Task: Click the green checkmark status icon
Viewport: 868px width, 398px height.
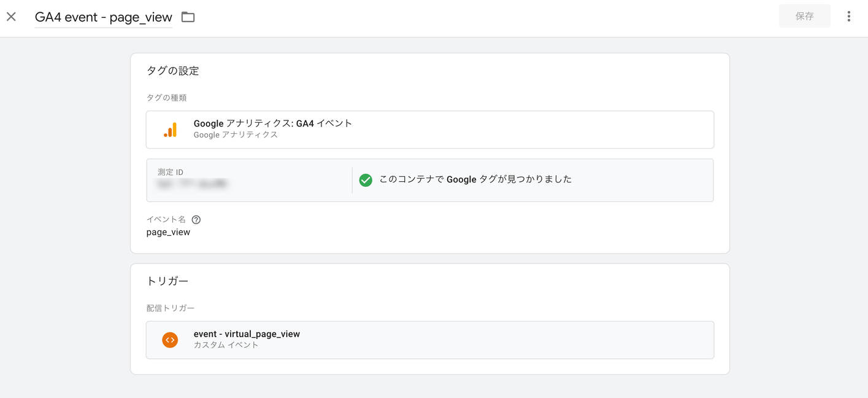Action: point(366,180)
